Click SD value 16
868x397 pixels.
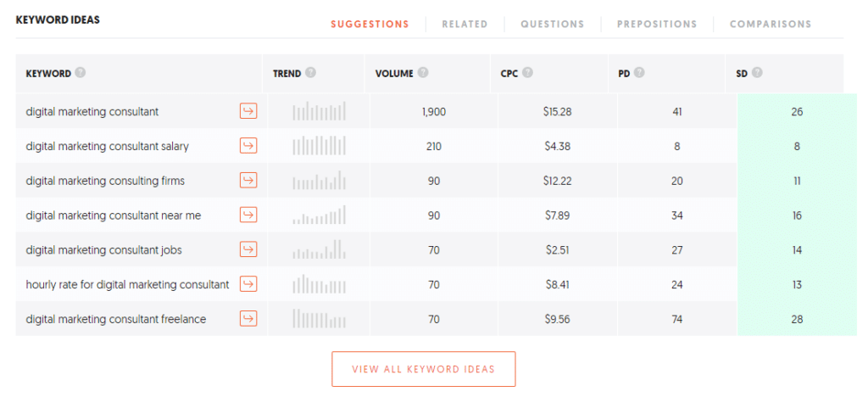(x=797, y=215)
